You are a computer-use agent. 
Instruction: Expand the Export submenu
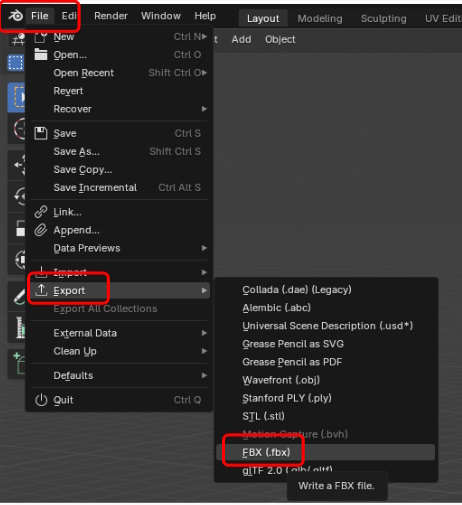coord(119,291)
